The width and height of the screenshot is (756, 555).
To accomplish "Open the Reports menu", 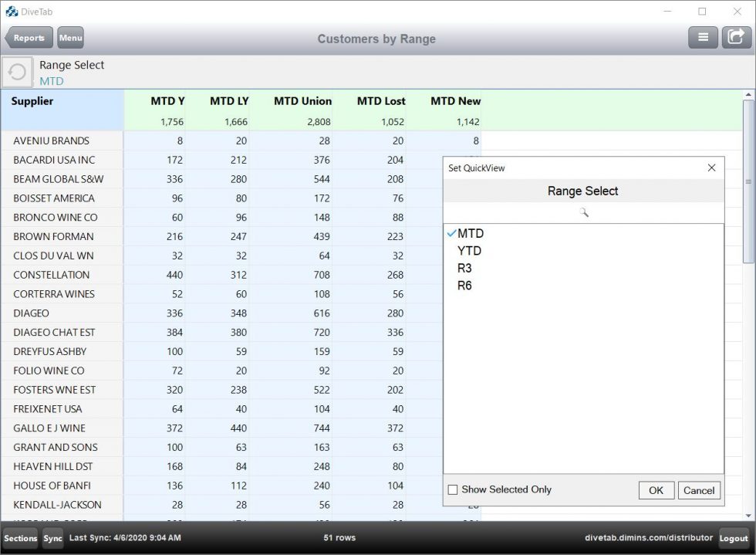I will point(29,36).
